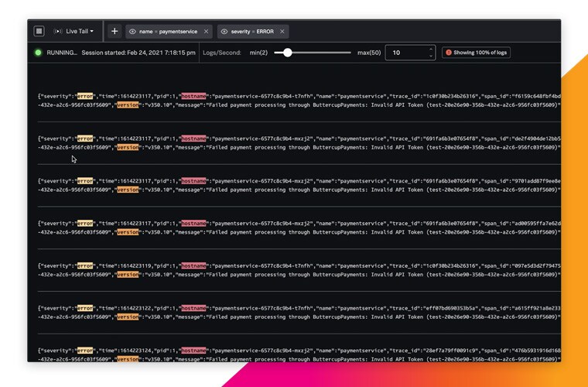Add a new filter with plus button
Image resolution: width=588 pixels, height=387 pixels.
pos(115,32)
